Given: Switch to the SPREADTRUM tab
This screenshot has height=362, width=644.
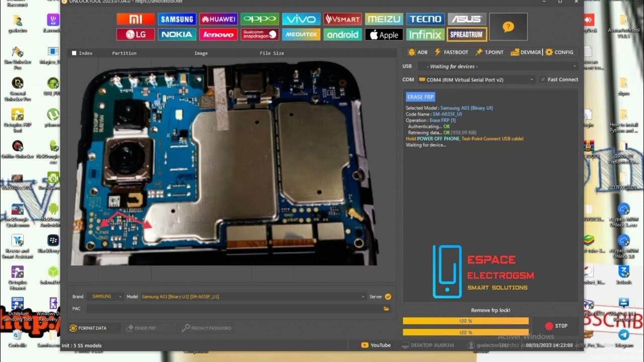Looking at the screenshot, I should click(x=467, y=34).
